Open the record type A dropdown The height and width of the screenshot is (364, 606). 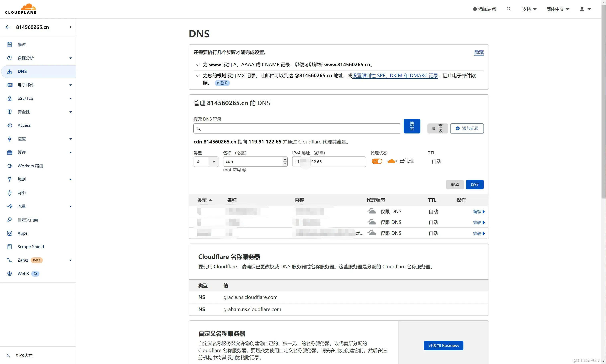(206, 162)
